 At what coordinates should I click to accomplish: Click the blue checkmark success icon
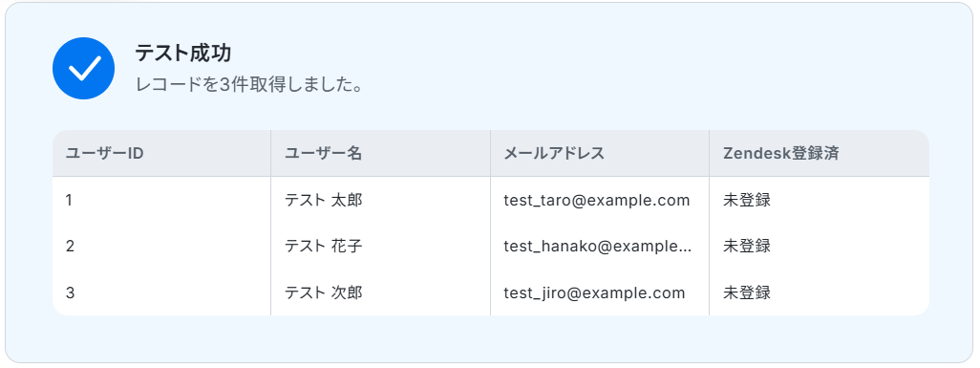pyautogui.click(x=83, y=68)
